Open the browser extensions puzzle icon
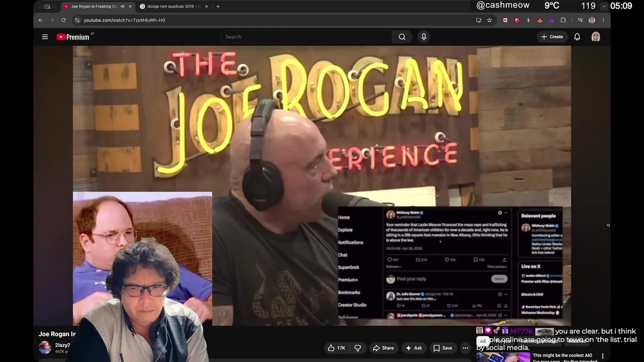The height and width of the screenshot is (362, 644). (563, 20)
